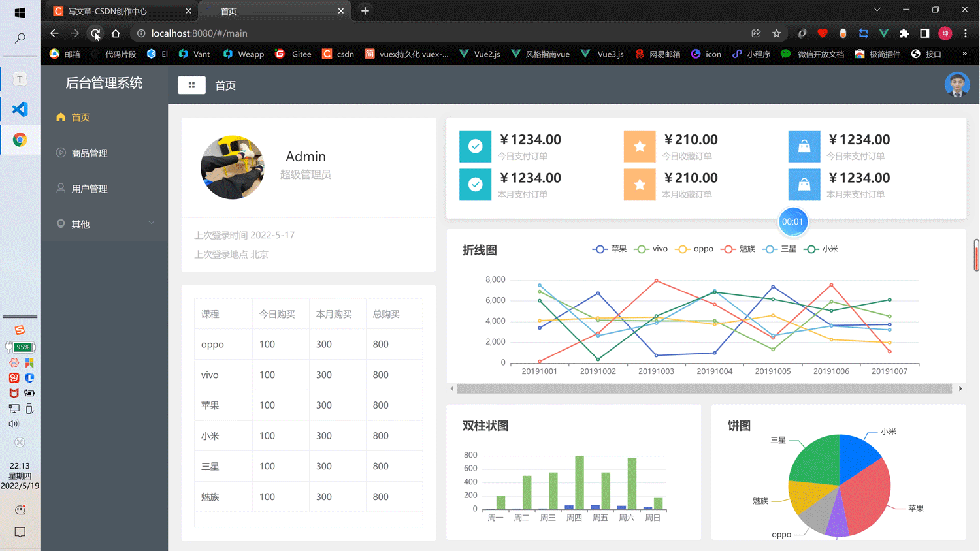Switch to Visual Studio Code in the taskbar
The height and width of the screenshot is (551, 980).
pos(20,109)
